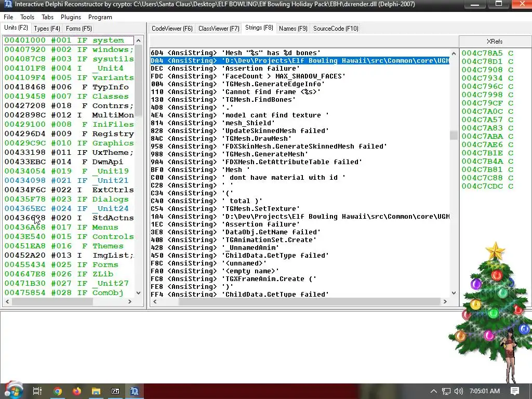532x399 pixels.
Task: Switch to Units (F2) tab
Action: pyautogui.click(x=16, y=28)
